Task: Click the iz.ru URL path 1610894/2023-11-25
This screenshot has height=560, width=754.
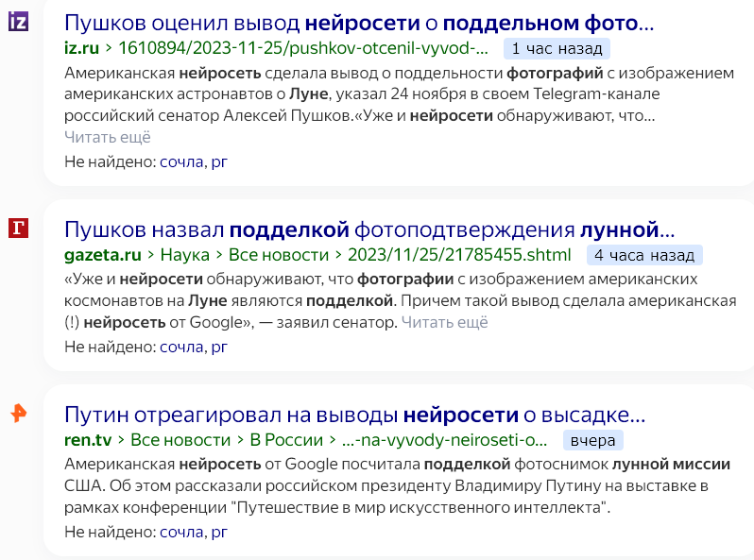Action: point(303,48)
